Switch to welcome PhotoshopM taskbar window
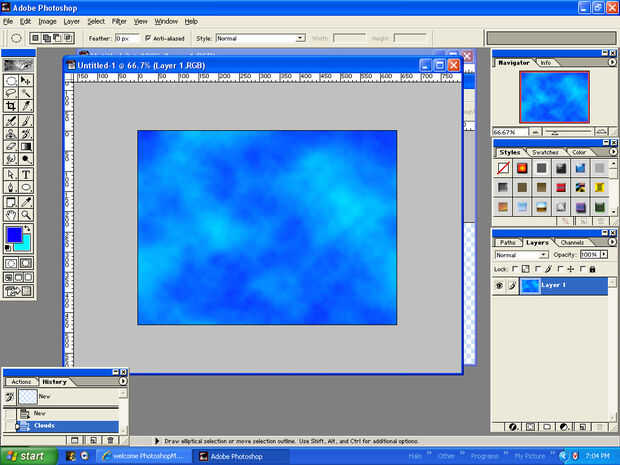The height and width of the screenshot is (465, 620). tap(144, 456)
